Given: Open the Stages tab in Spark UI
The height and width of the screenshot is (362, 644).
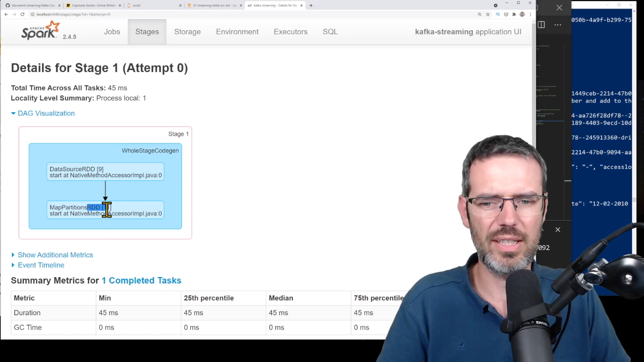Looking at the screenshot, I should coord(147,32).
